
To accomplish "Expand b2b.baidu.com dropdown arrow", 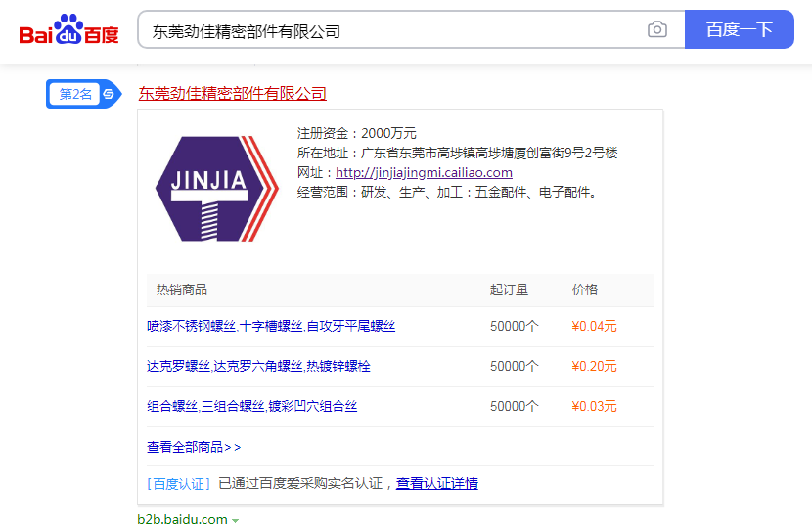I will pos(235,520).
